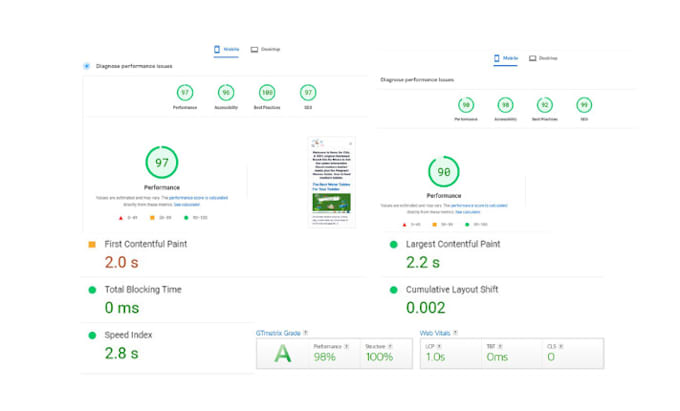Click 'Diagnose performance issues' text in right report
The height and width of the screenshot is (411, 680).
point(417,80)
